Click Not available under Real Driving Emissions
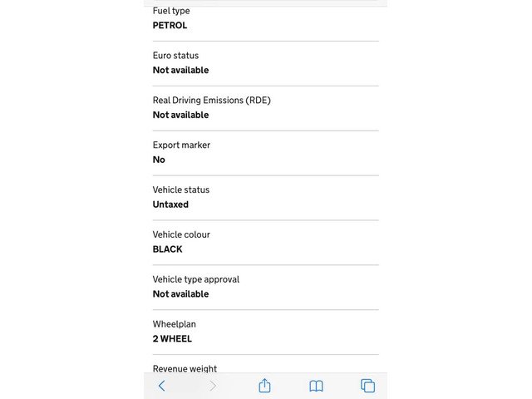 180,116
